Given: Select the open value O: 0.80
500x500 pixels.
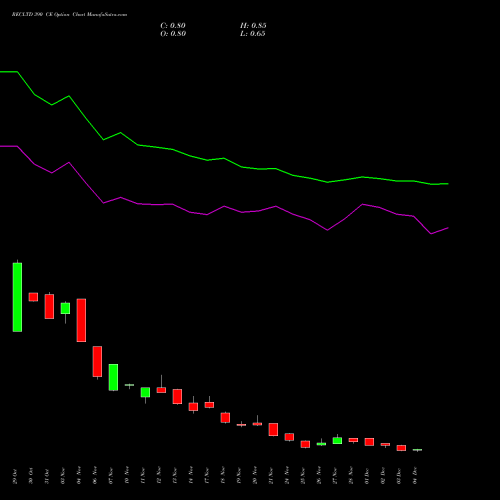Looking at the screenshot, I should [x=173, y=34].
